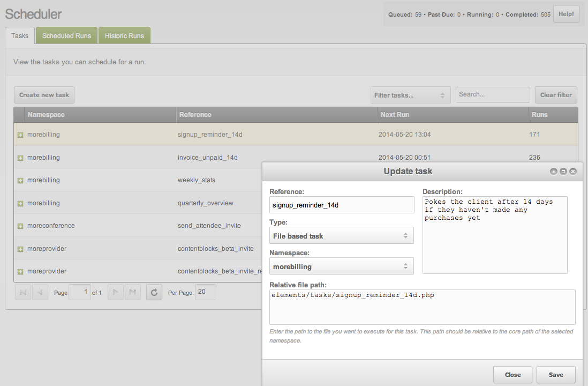588x386 pixels.
Task: Click the Close button in the dialog footer
Action: point(512,375)
